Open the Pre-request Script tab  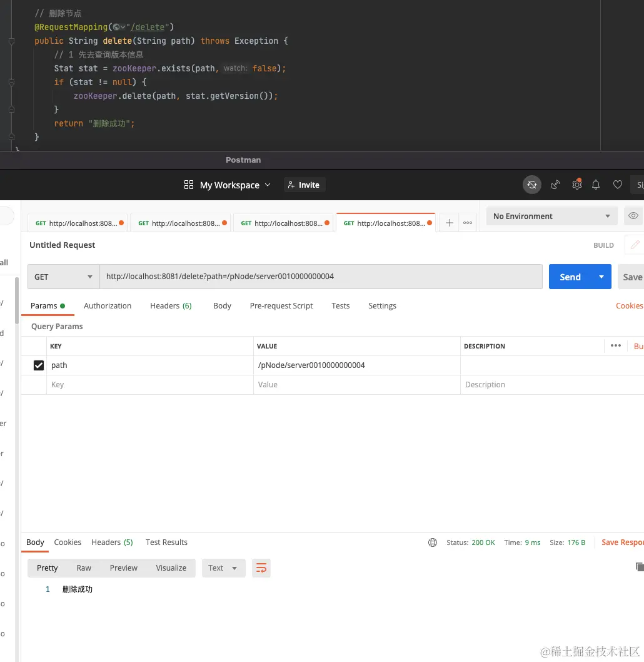(x=281, y=306)
